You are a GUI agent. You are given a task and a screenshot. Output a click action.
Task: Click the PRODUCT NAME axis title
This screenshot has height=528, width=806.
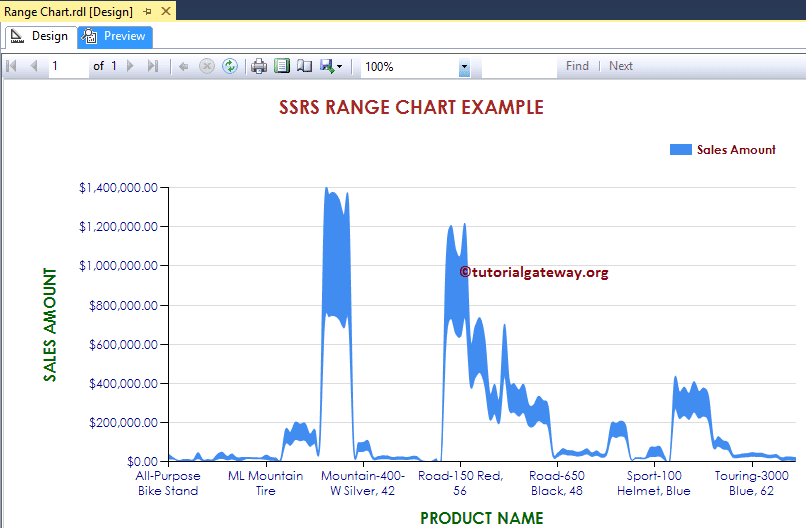point(482,518)
